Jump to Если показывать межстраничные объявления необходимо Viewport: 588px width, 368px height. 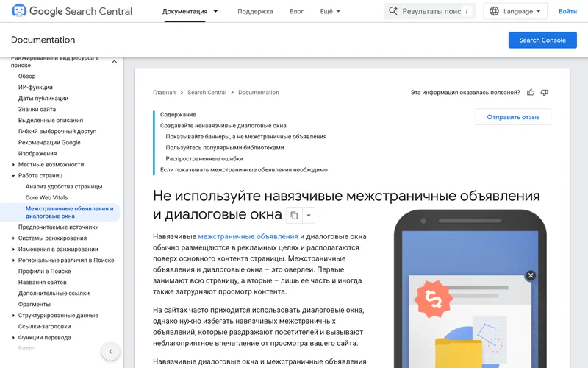click(244, 170)
